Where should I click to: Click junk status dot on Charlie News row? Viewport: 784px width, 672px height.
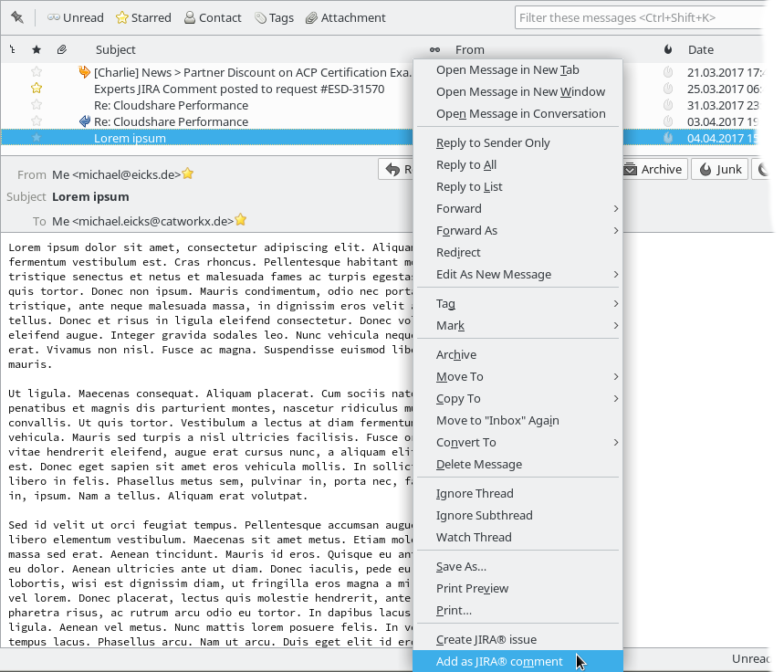(668, 72)
